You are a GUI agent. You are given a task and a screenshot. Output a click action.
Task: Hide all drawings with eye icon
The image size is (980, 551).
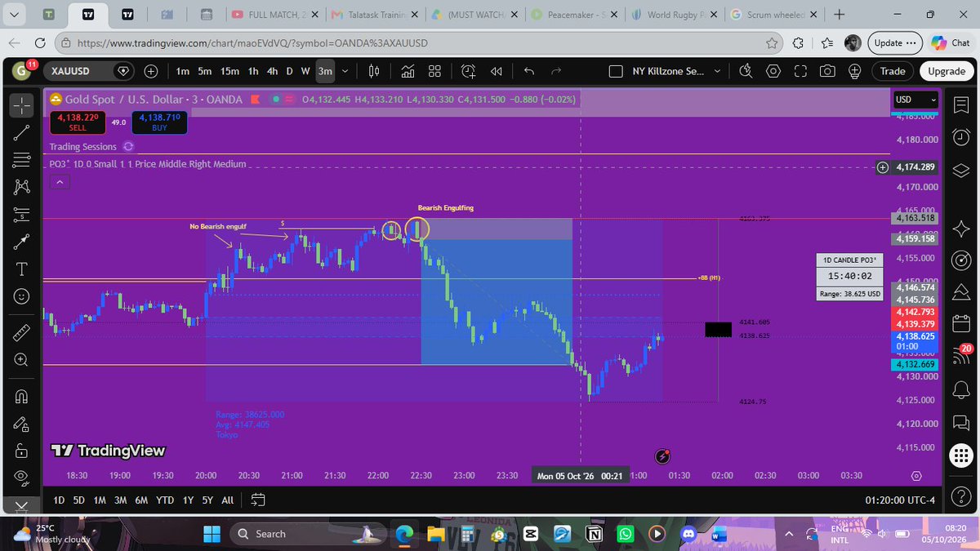(x=21, y=478)
